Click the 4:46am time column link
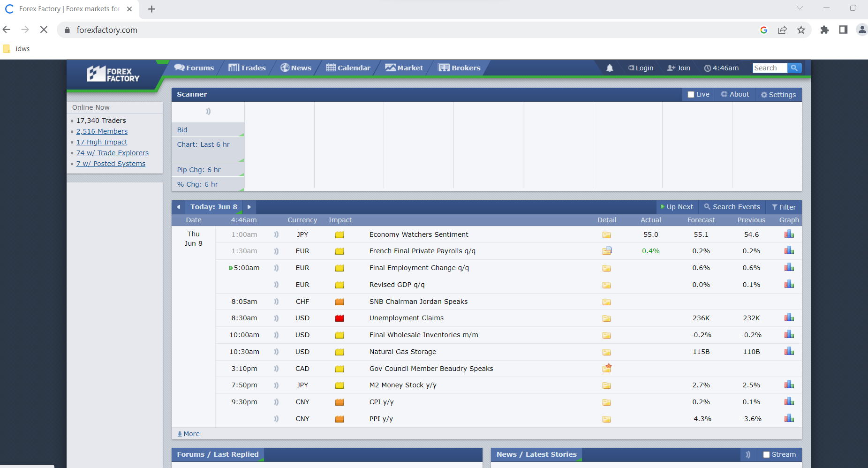Viewport: 868px width, 468px height. pos(244,220)
